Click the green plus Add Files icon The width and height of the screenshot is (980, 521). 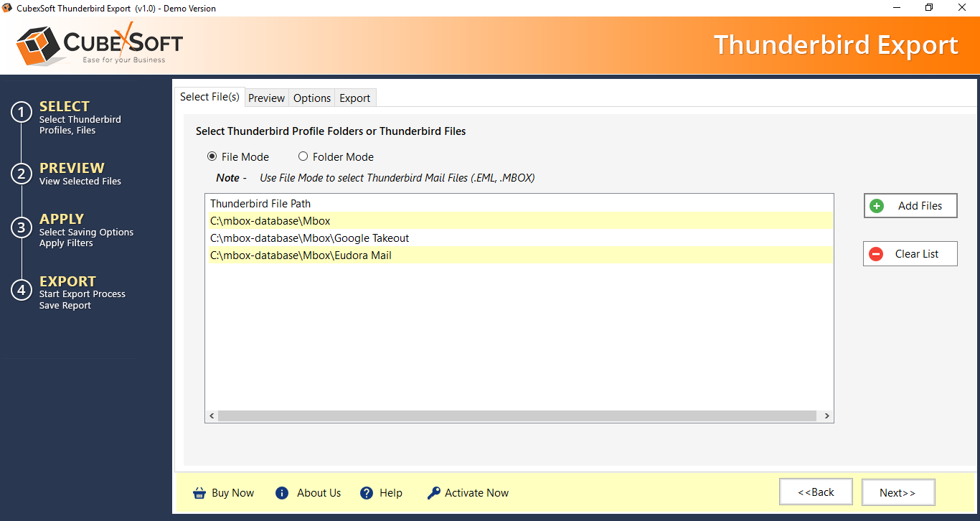pos(876,206)
